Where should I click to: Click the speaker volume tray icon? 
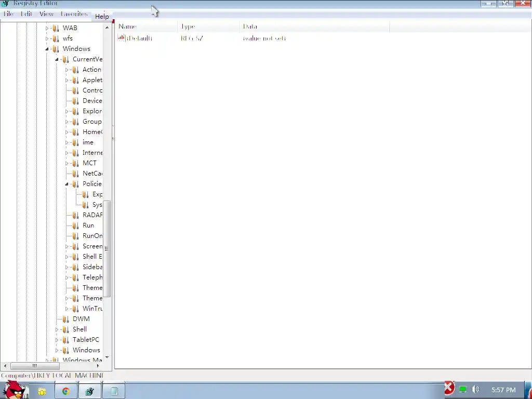click(x=475, y=390)
